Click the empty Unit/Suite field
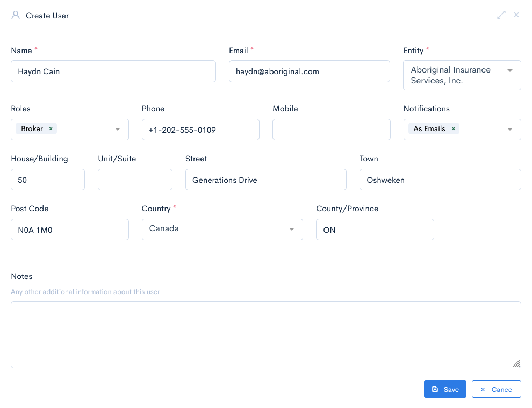Image resolution: width=532 pixels, height=408 pixels. 135,180
